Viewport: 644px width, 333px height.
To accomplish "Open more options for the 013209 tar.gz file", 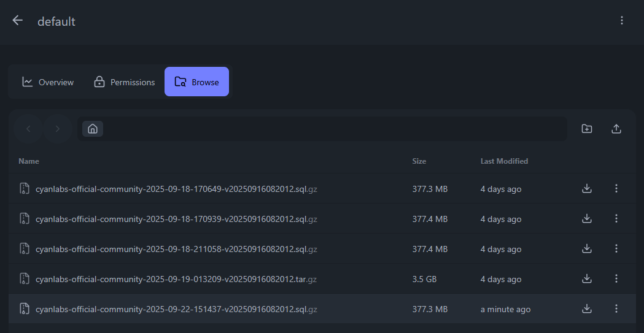I will [616, 278].
